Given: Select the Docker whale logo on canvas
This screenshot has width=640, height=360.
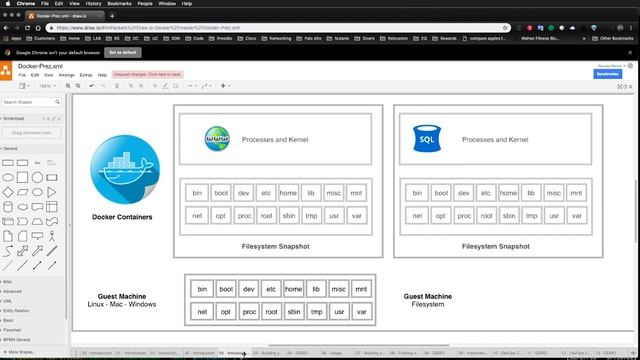Looking at the screenshot, I should [x=125, y=169].
